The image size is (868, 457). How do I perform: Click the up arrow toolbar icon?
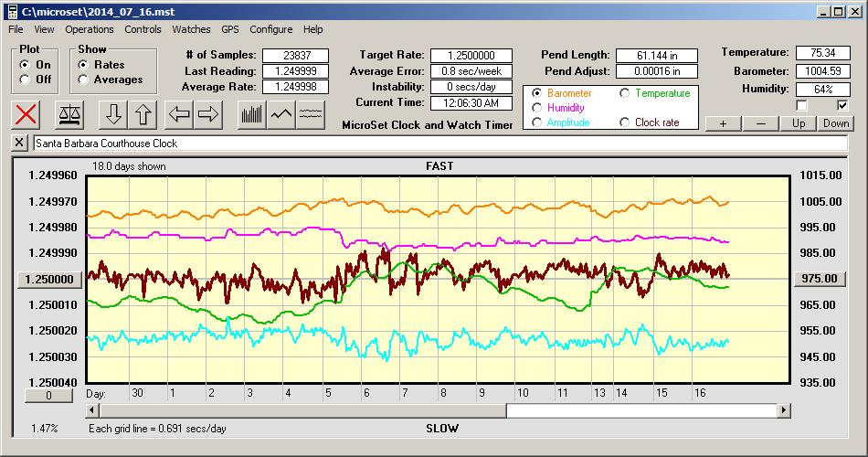[143, 114]
